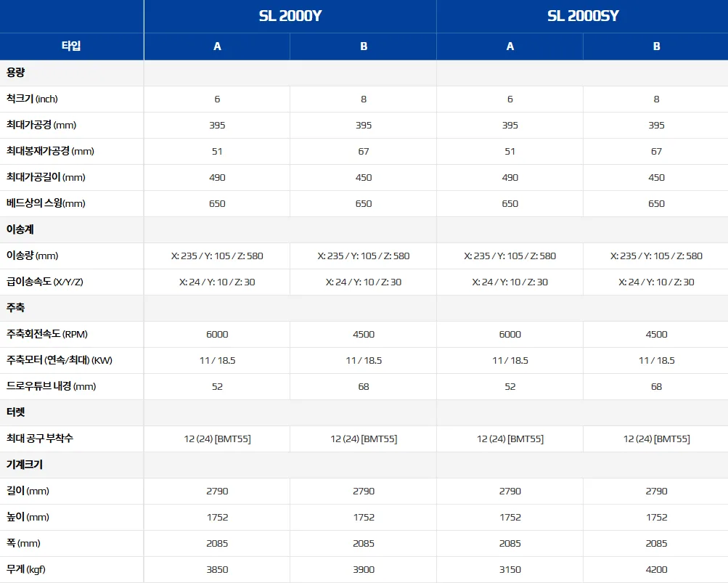Screen dimensions: 728x583
Task: Click the 드로우튜브 내경 (mm) label
Action: tap(51, 386)
